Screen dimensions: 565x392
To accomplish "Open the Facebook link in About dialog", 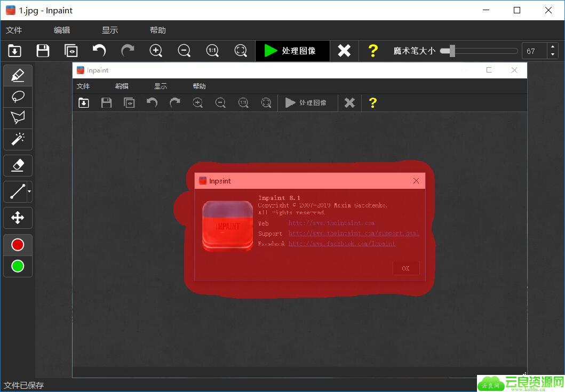I will point(342,244).
